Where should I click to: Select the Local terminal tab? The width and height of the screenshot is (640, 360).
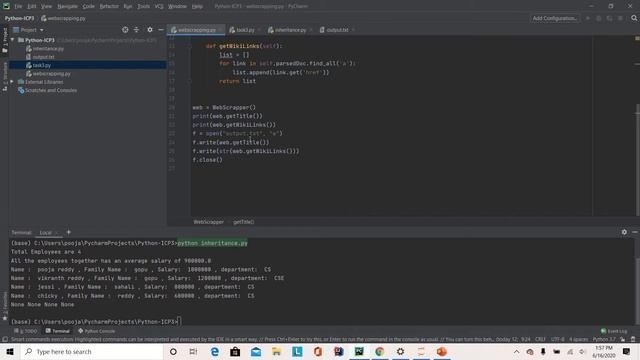pos(45,233)
